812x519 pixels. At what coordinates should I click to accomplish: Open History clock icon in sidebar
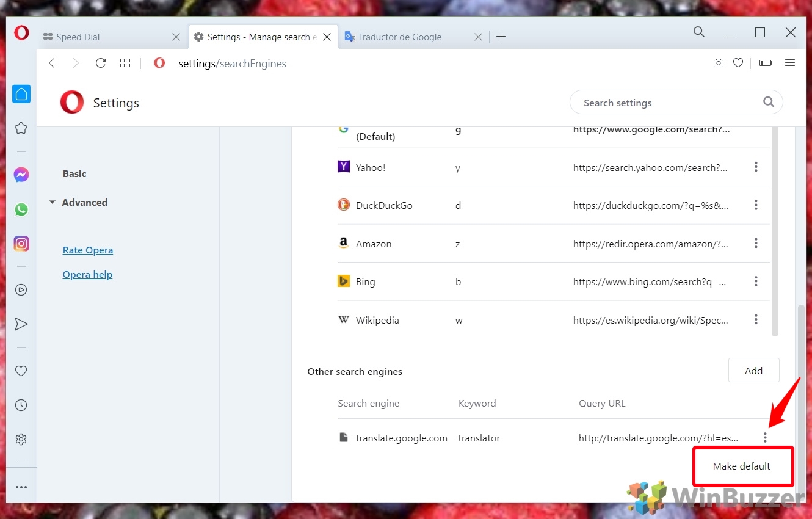click(x=21, y=405)
